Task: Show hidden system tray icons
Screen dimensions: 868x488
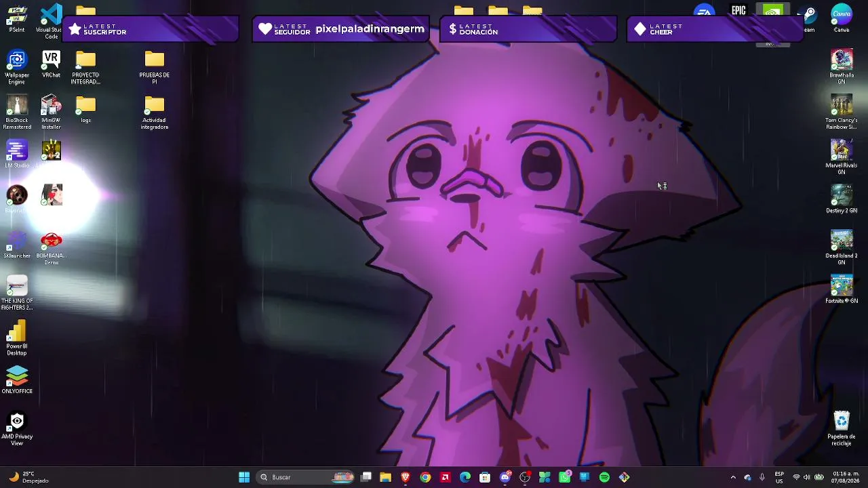Action: (x=733, y=477)
